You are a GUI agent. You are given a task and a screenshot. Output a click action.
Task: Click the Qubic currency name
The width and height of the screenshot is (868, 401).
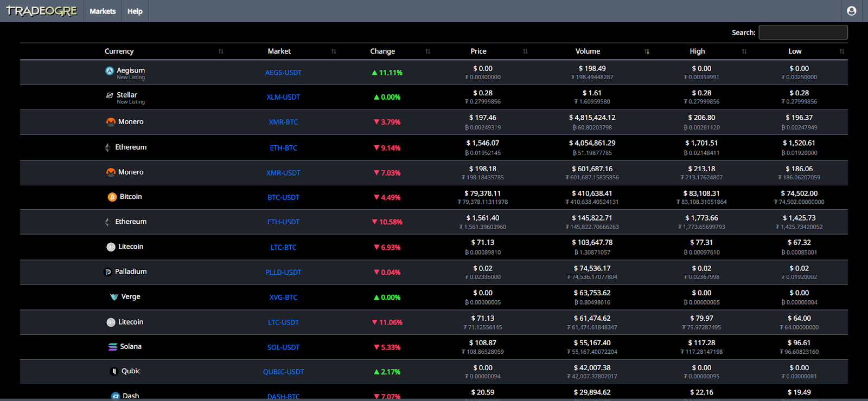pyautogui.click(x=131, y=371)
